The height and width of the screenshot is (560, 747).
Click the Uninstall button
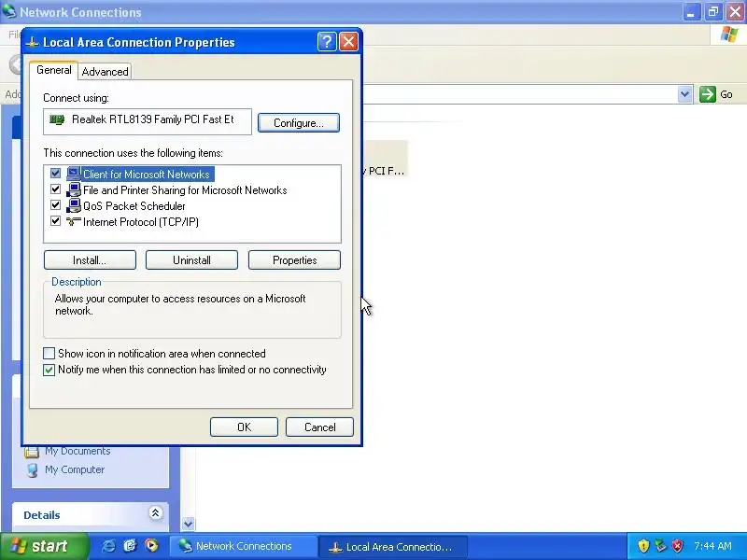[191, 260]
